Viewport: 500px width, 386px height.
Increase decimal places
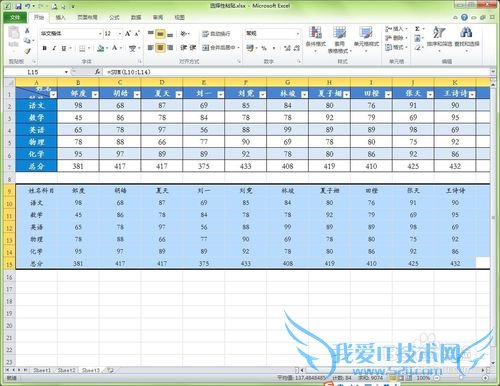(x=287, y=48)
